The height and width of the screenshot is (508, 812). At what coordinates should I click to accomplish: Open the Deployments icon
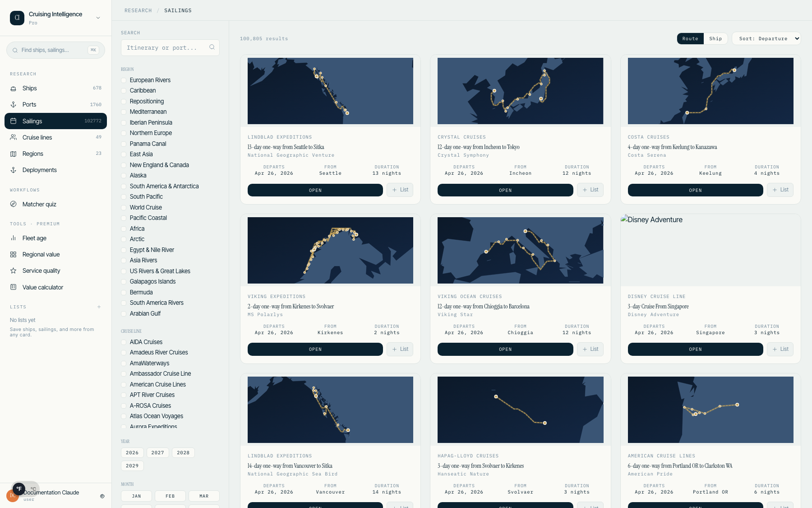(x=14, y=170)
